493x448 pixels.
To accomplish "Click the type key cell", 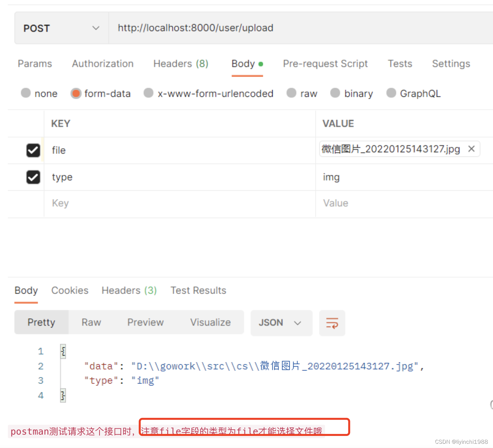I will pyautogui.click(x=179, y=177).
